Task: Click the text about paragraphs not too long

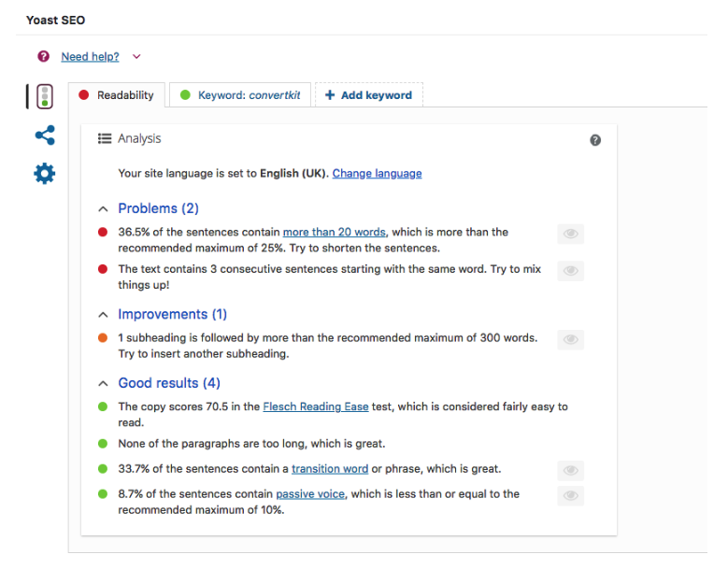Action: [x=251, y=443]
